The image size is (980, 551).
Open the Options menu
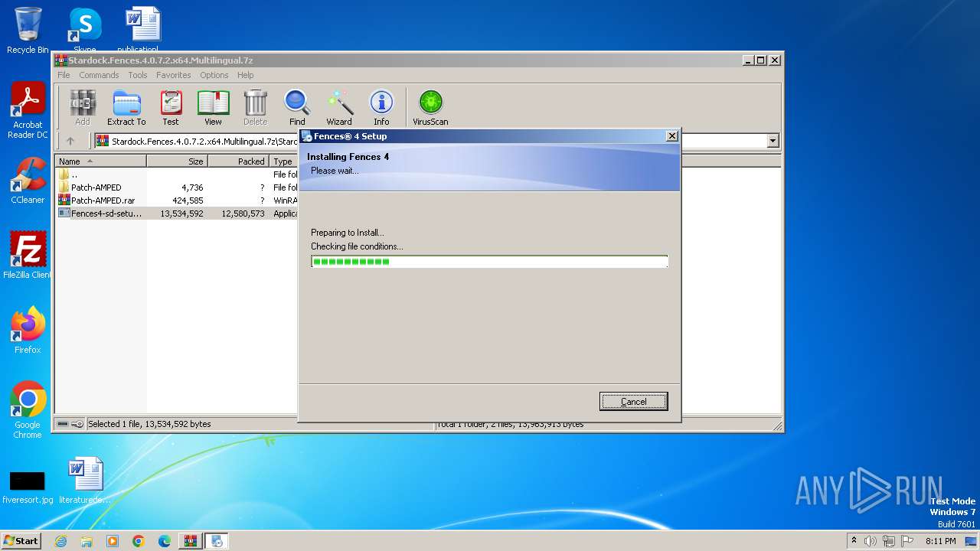[x=214, y=75]
